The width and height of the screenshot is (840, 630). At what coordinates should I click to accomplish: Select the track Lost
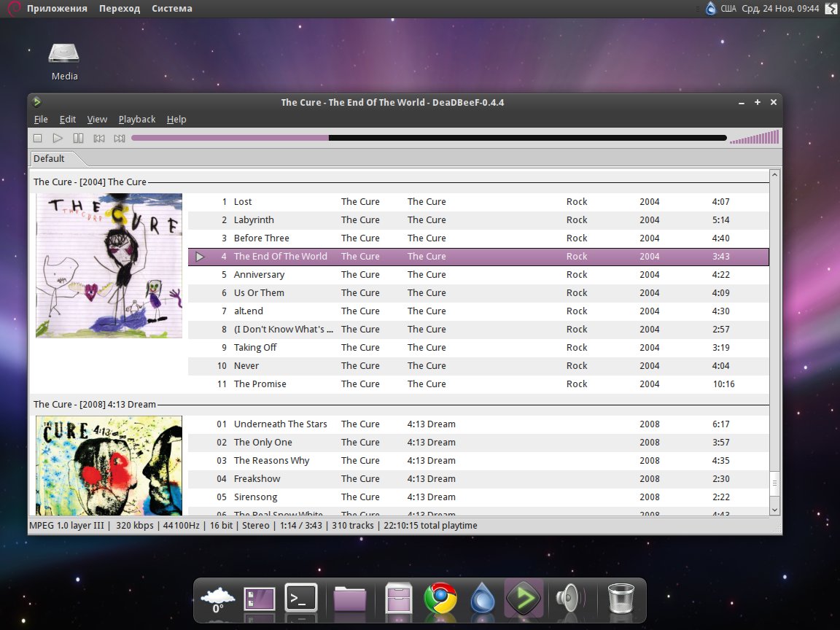[478, 202]
